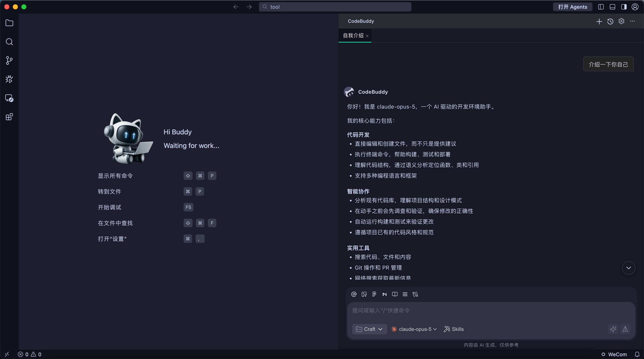Click the 打开“设置” shortcut entry
The width and height of the screenshot is (644, 359).
tap(112, 239)
